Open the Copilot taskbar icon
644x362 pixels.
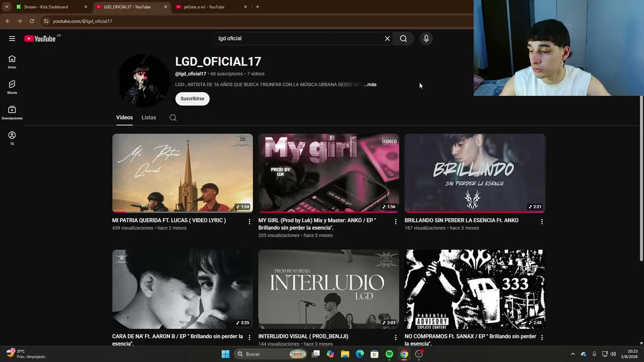click(330, 354)
